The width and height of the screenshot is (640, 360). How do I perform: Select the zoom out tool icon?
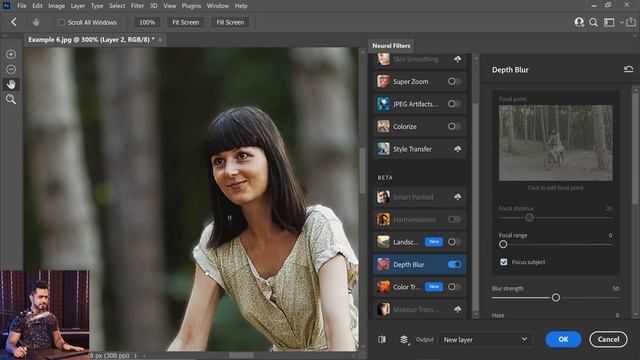tap(11, 69)
